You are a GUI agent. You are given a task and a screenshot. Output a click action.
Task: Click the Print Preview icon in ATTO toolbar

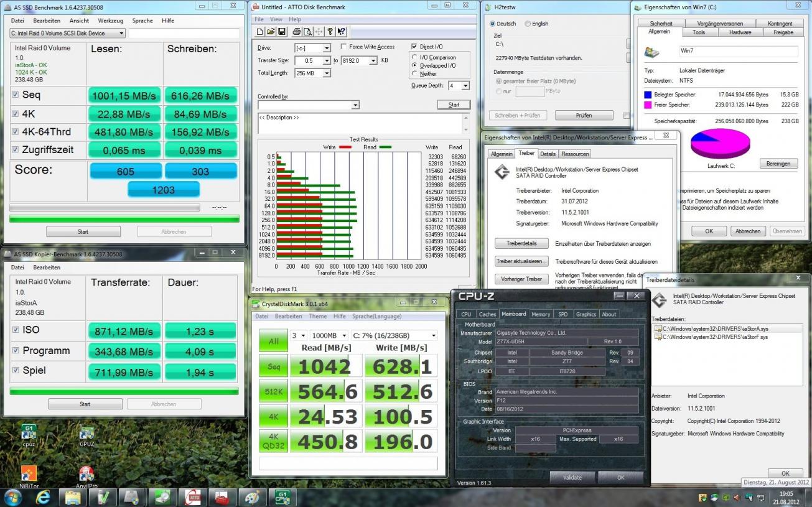tap(307, 32)
